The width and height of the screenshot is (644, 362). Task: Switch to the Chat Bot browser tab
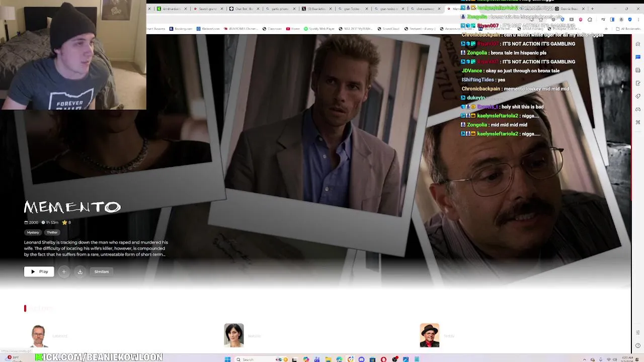coord(244,9)
